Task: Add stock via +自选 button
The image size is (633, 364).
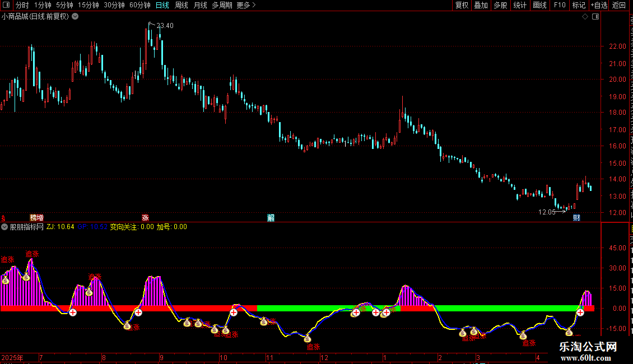Action: click(x=599, y=5)
